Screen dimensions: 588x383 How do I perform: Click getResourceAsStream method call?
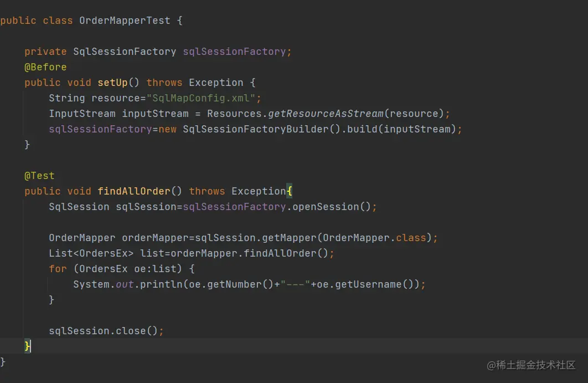[x=326, y=114]
